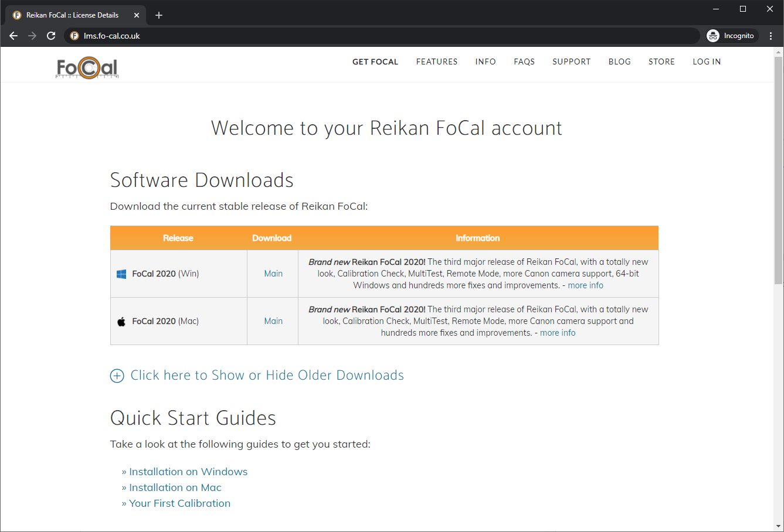Open STORE menu item
This screenshot has width=784, height=532.
(x=661, y=62)
